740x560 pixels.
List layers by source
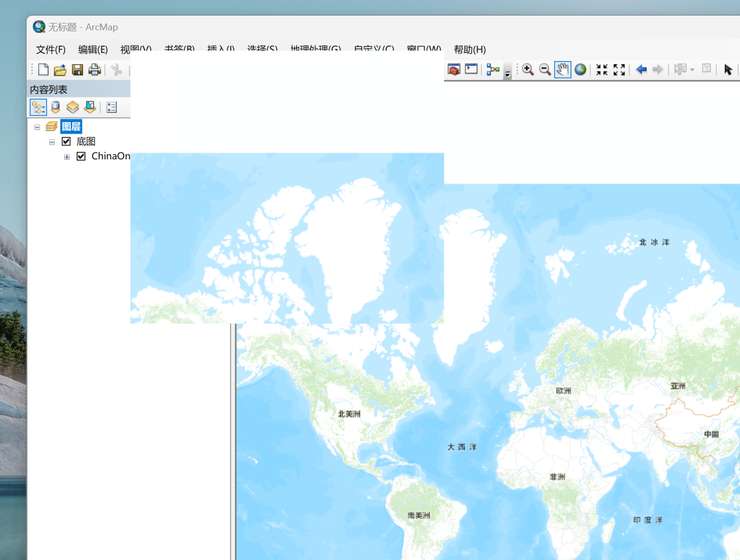(55, 107)
